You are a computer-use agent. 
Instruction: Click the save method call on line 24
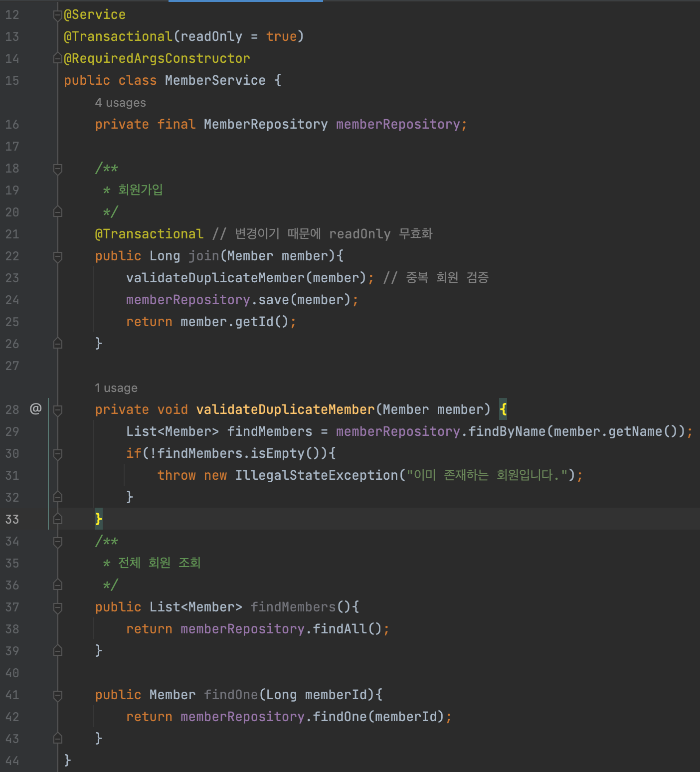click(274, 300)
